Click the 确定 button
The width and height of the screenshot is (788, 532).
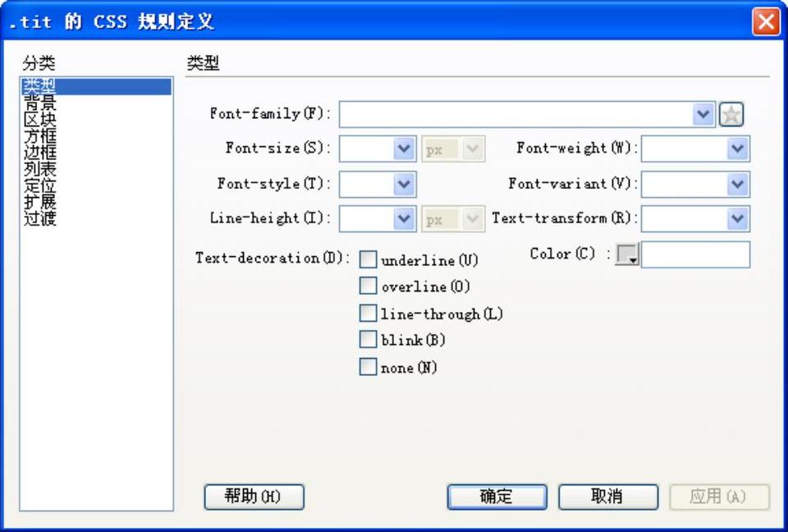(x=497, y=497)
